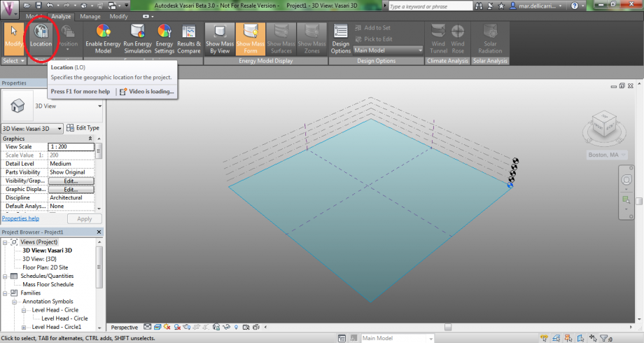The height and width of the screenshot is (343, 644).
Task: Open the Properties help link
Action: click(x=20, y=218)
